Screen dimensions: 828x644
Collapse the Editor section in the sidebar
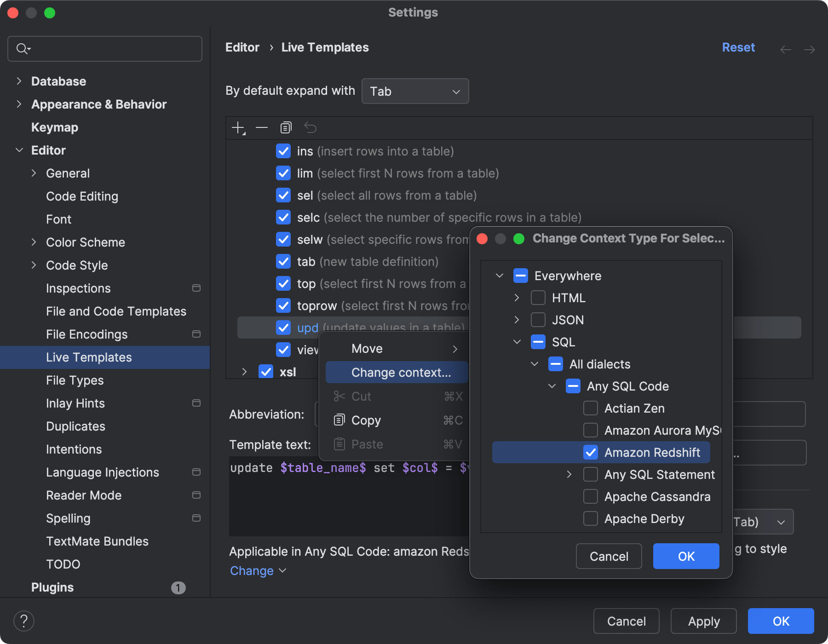pos(19,150)
